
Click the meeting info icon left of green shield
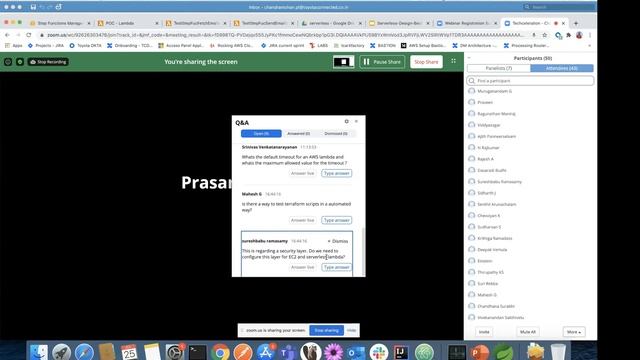[x=8, y=62]
